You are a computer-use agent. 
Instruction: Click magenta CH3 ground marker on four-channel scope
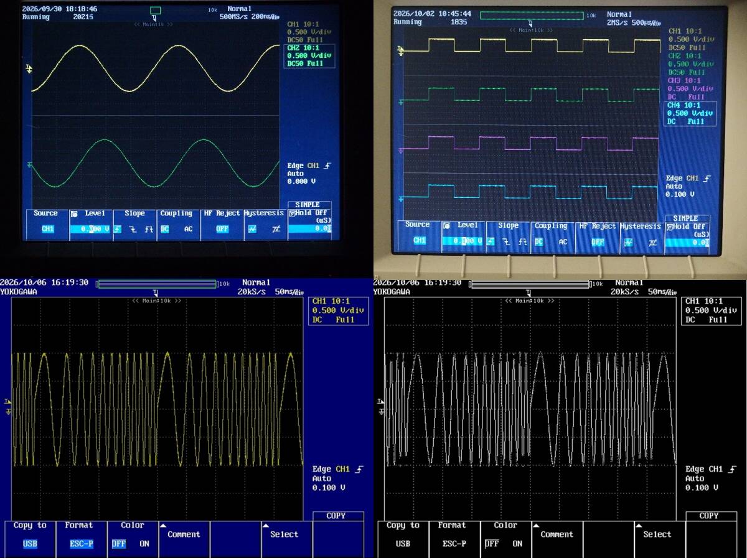pyautogui.click(x=402, y=149)
